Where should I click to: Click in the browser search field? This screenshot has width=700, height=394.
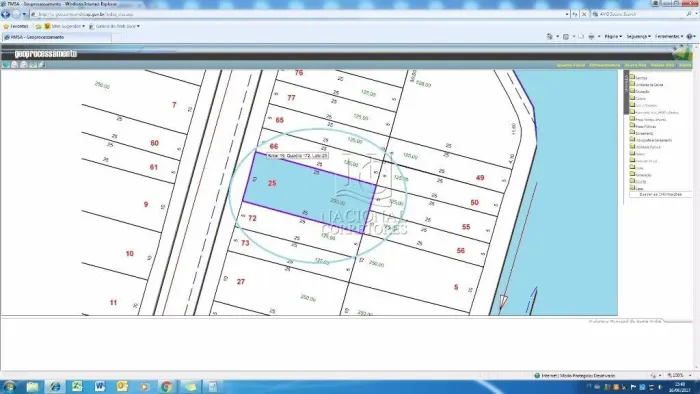(x=638, y=14)
